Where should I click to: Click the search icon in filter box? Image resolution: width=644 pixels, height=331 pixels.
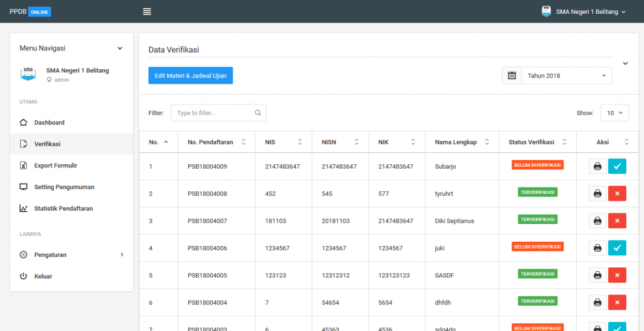pyautogui.click(x=258, y=113)
